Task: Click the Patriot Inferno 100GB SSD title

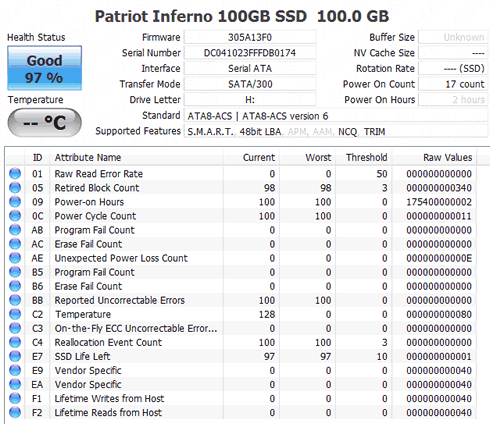Action: coord(201,16)
